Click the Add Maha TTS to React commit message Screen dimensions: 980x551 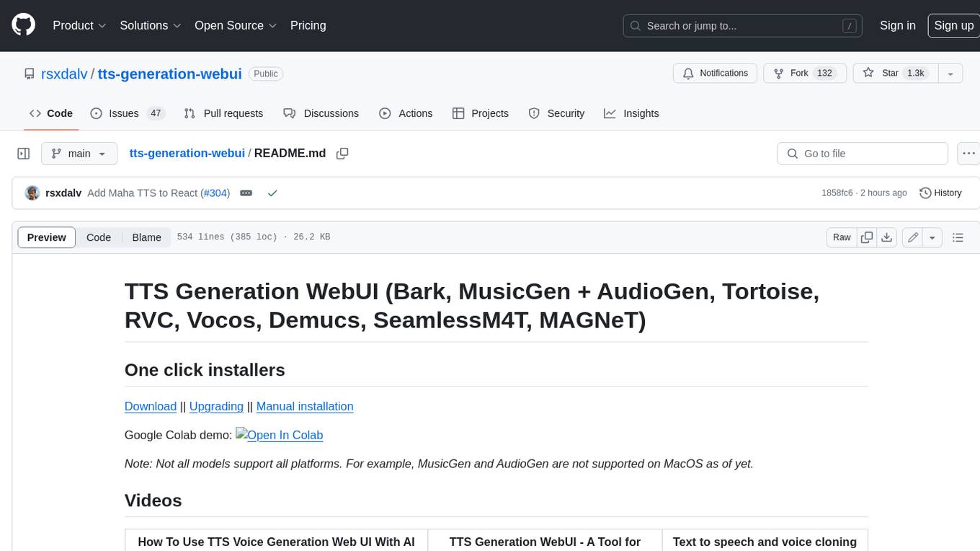coord(143,193)
